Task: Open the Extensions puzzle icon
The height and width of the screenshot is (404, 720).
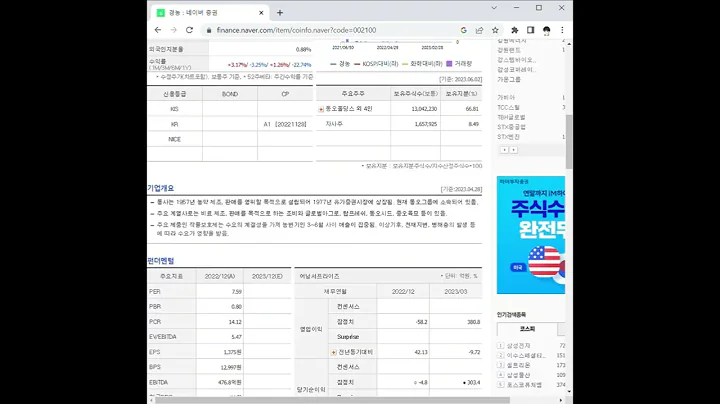Action: 514,30
